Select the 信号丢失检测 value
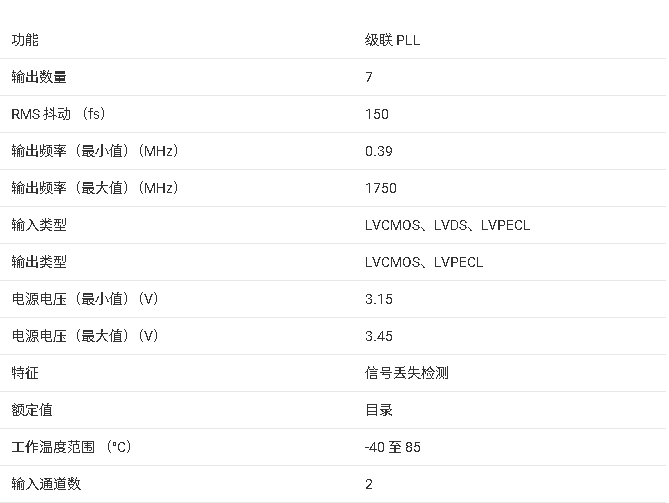Screen dimensions: 669x503 pyautogui.click(x=407, y=373)
